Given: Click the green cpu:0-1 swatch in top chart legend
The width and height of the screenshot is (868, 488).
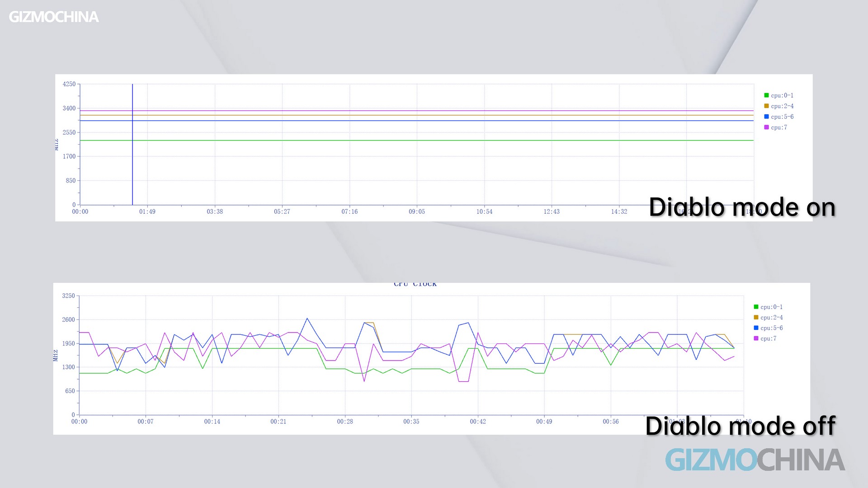Looking at the screenshot, I should [x=766, y=95].
